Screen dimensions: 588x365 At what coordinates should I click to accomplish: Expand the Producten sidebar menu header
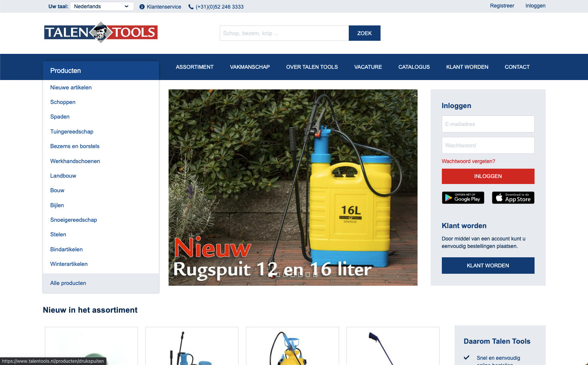point(101,71)
